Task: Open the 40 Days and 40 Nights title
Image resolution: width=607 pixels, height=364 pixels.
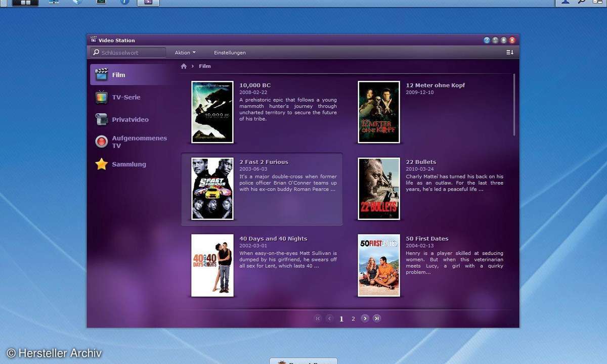Action: (x=273, y=239)
